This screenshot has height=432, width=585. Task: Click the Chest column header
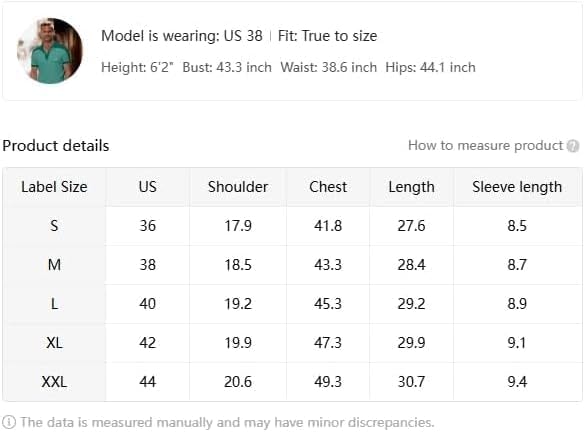click(x=328, y=187)
